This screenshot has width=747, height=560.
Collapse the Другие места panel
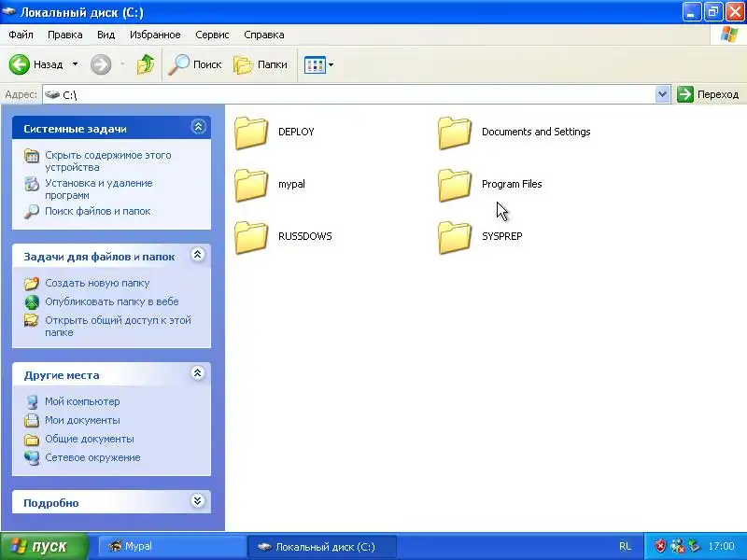pos(198,372)
